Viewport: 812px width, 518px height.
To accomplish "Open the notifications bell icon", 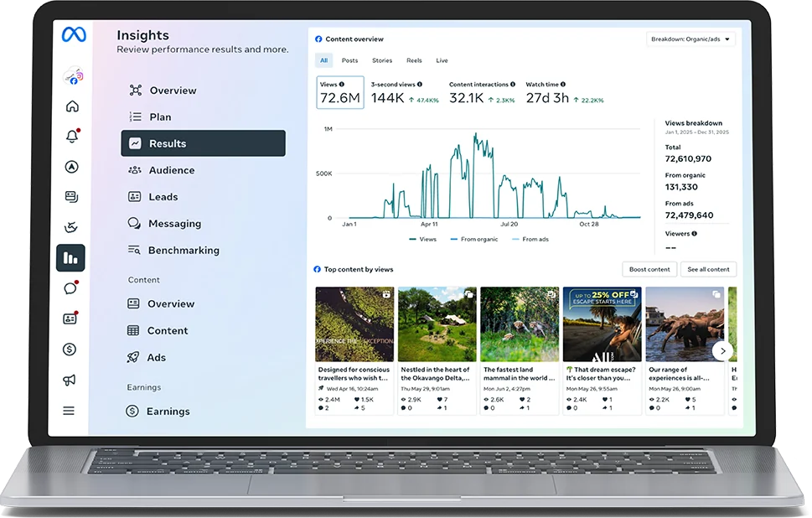I will pos(73,136).
